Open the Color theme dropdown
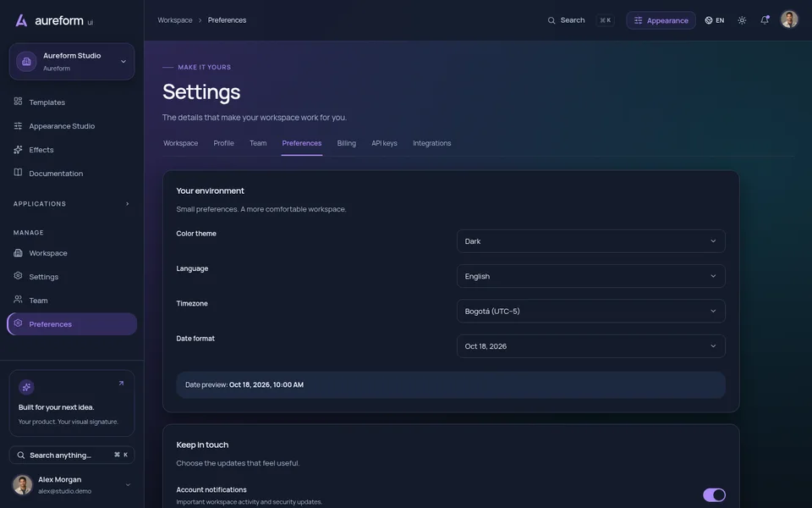This screenshot has width=812, height=508. point(591,241)
